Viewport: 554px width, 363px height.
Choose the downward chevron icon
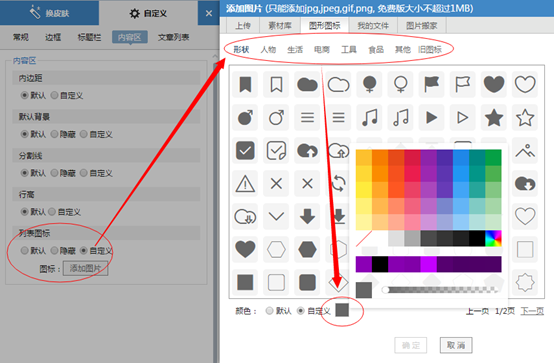(276, 216)
